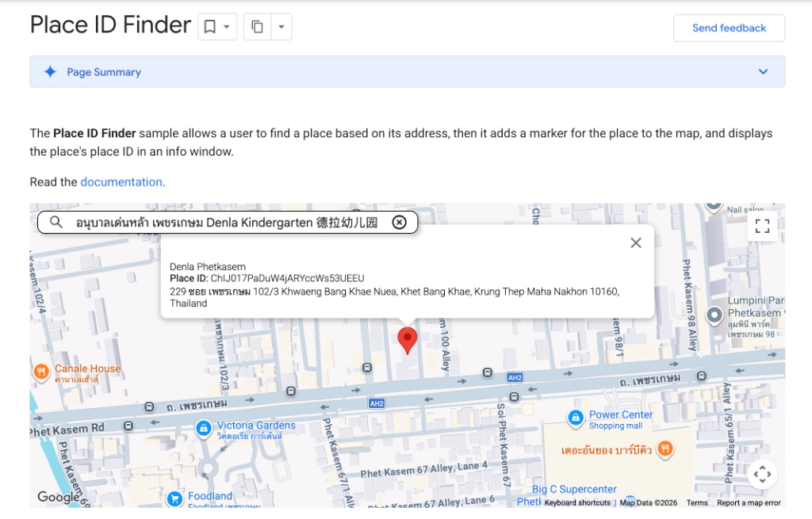The width and height of the screenshot is (812, 519).
Task: Click the red place marker pin
Action: pos(408,340)
